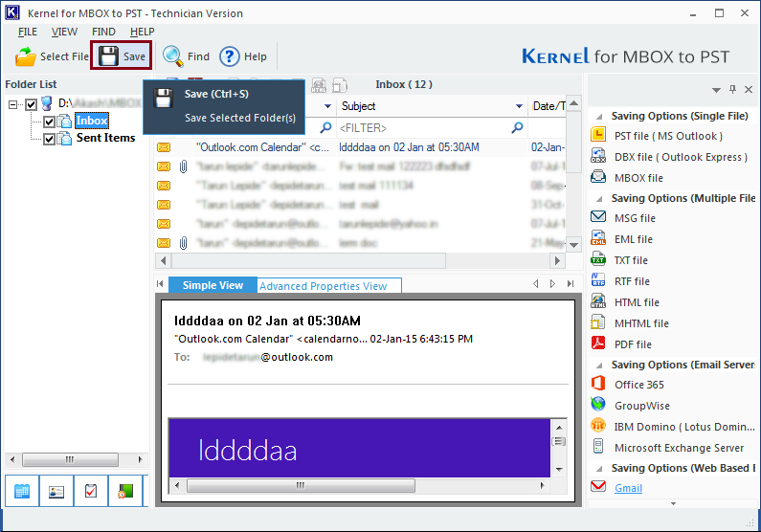Open the From column dropdown arrow
Viewport: 761px width, 532px height.
click(x=327, y=106)
